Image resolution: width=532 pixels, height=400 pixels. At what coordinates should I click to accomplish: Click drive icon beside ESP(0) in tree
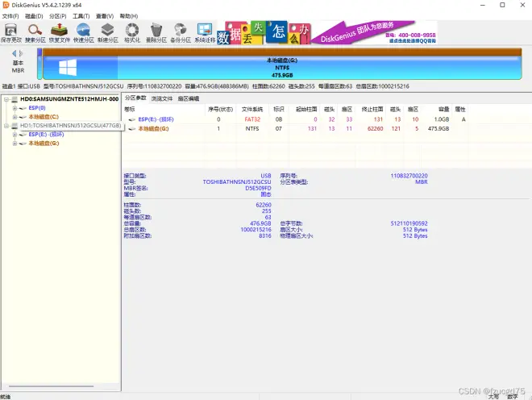pyautogui.click(x=23, y=108)
